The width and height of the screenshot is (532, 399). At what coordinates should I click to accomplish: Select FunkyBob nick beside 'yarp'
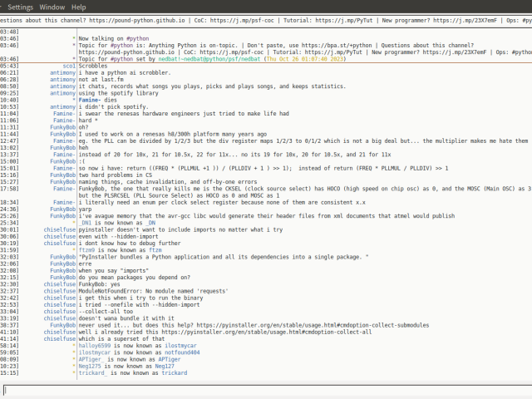pyautogui.click(x=63, y=209)
